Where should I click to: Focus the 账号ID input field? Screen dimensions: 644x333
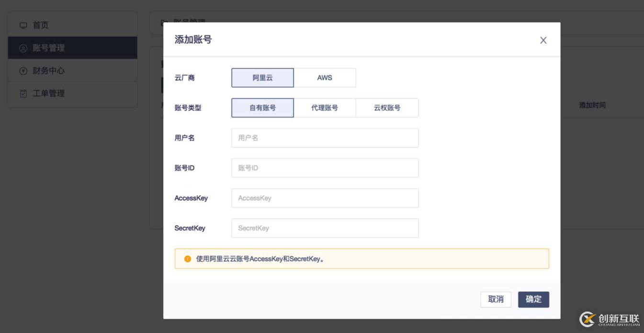(325, 168)
